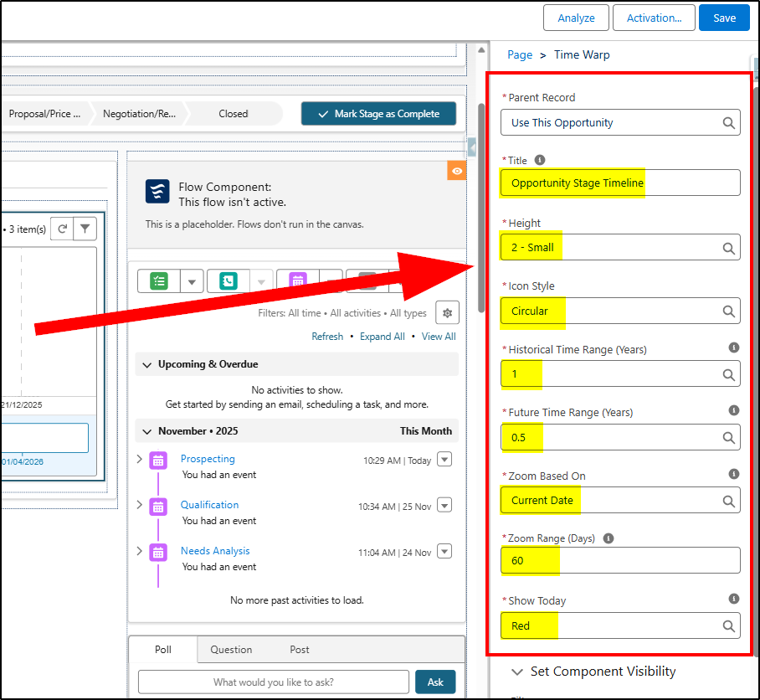Viewport: 760px width, 700px height.
Task: Switch to the Post tab
Action: 300,650
